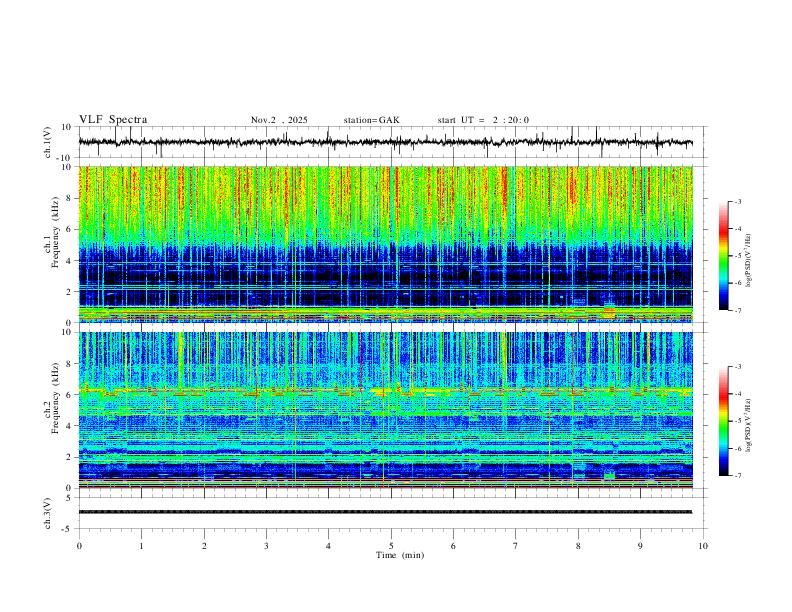
Task: Click the "-5" tick on ch.3(V) axis
Action: [x=68, y=529]
